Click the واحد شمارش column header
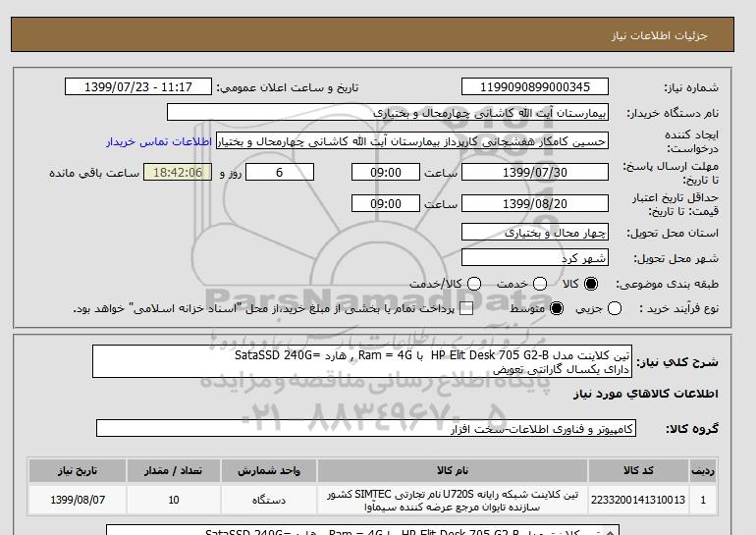The width and height of the screenshot is (756, 535). click(269, 471)
